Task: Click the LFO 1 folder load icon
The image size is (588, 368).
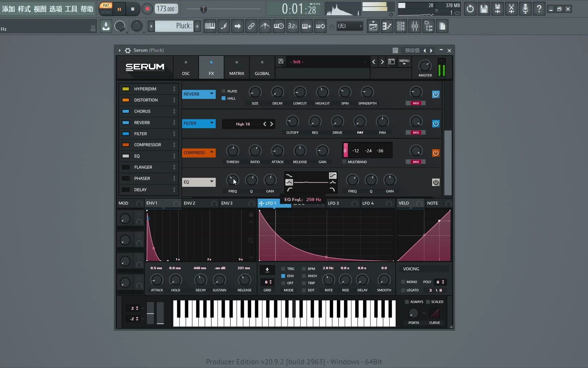Action: [x=267, y=270]
